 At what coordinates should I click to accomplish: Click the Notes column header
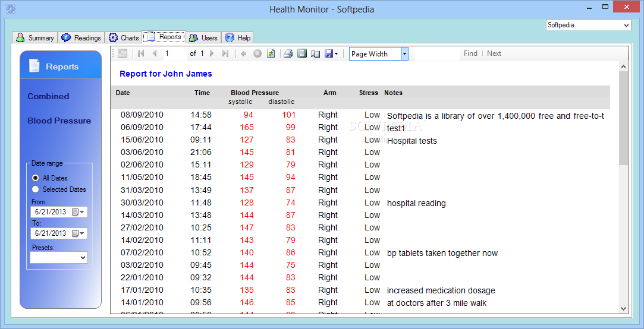[393, 93]
